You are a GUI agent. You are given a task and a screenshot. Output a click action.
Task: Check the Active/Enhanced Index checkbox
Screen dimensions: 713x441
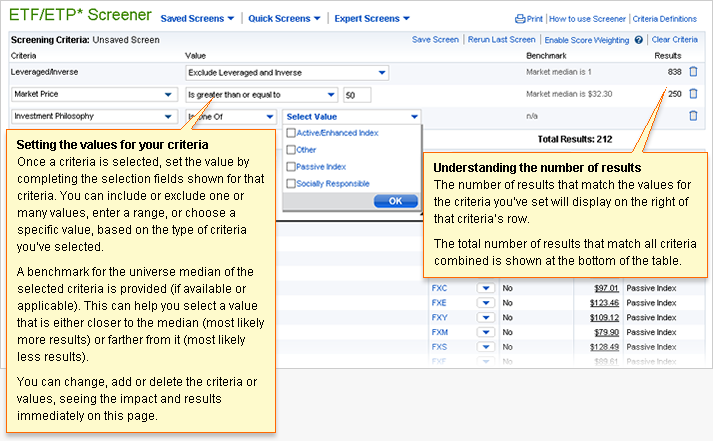pos(291,132)
